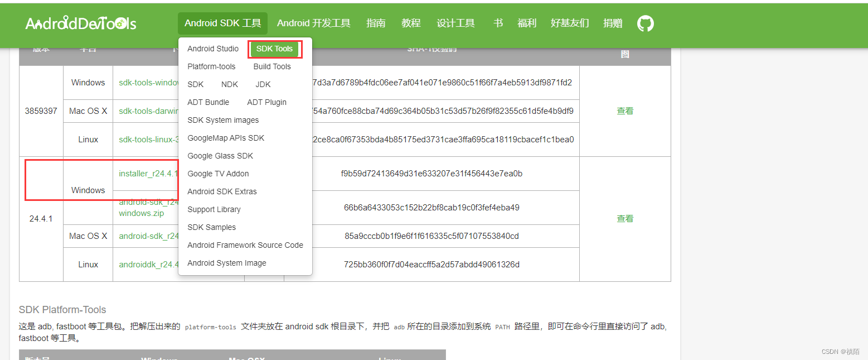Open the GitHub icon in navbar
Image resolution: width=868 pixels, height=360 pixels.
pos(646,23)
